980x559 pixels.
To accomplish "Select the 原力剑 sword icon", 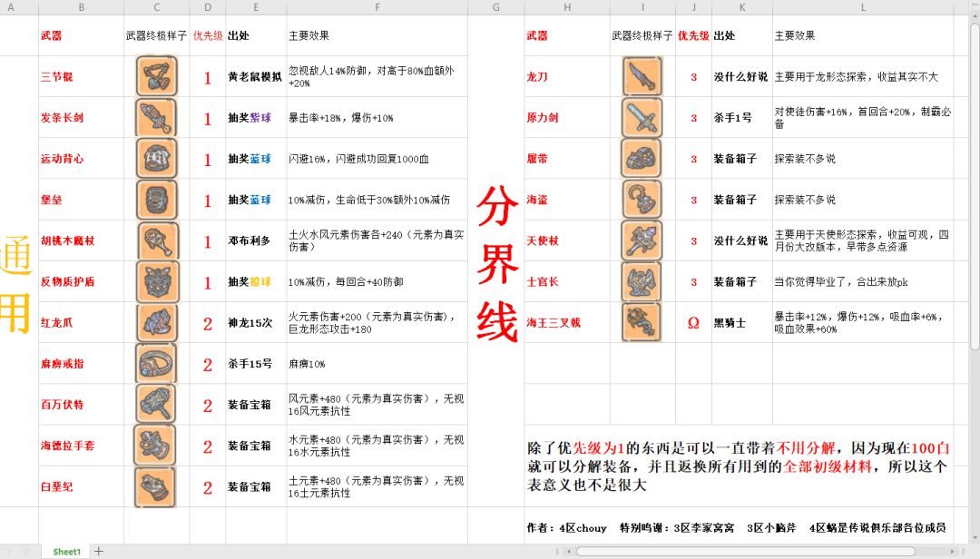I will coord(642,118).
